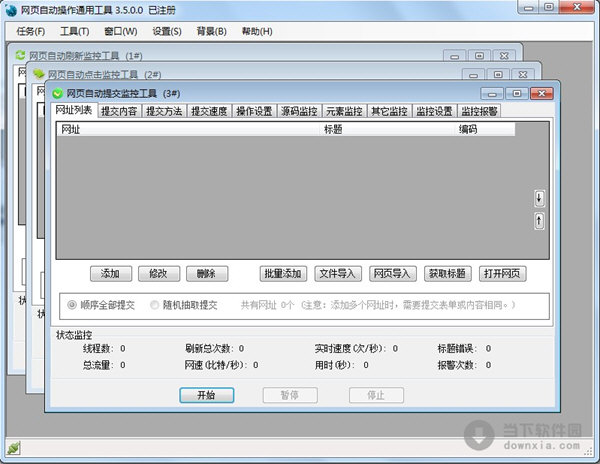Click the 网页导入 button
The height and width of the screenshot is (464, 600).
(393, 274)
